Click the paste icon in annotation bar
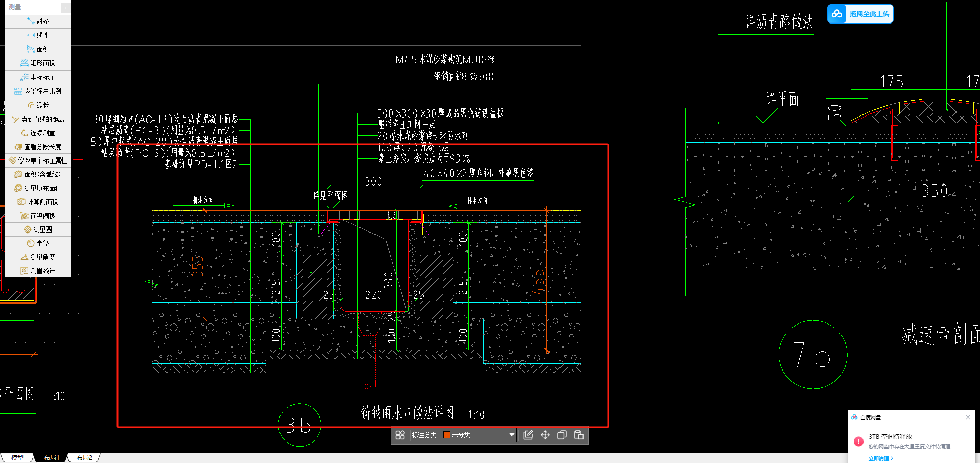The height and width of the screenshot is (463, 980). (x=579, y=435)
